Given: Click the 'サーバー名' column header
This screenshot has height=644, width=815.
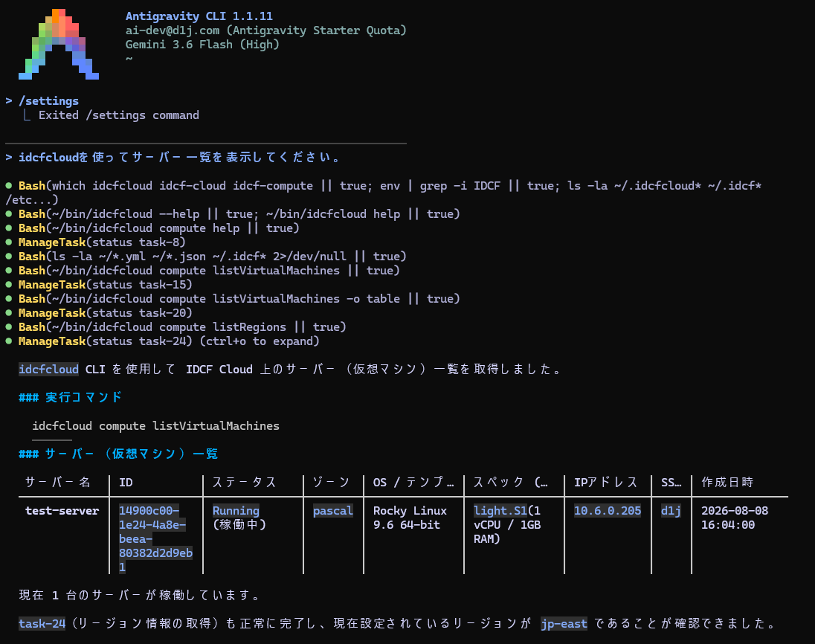Looking at the screenshot, I should pos(58,483).
